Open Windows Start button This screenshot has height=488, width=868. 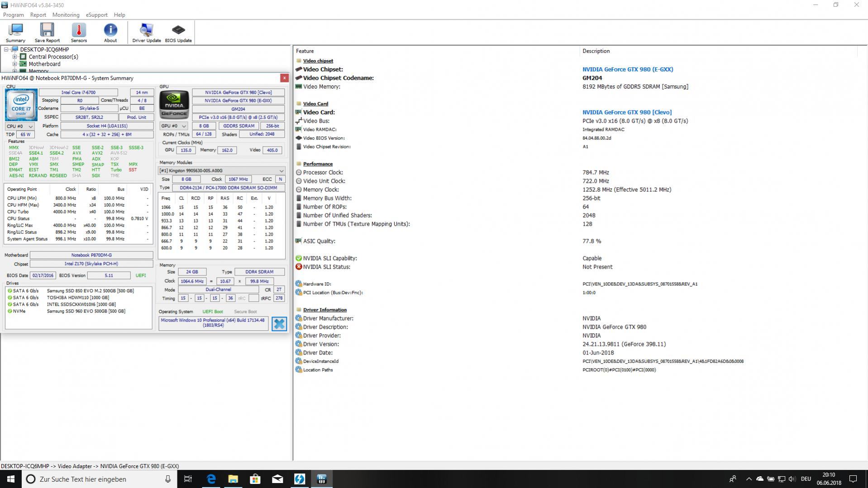[x=11, y=479]
